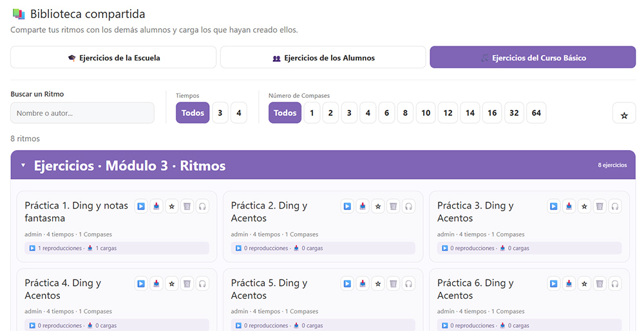
Task: Click the Biblioteca compartida heading
Action: point(88,14)
